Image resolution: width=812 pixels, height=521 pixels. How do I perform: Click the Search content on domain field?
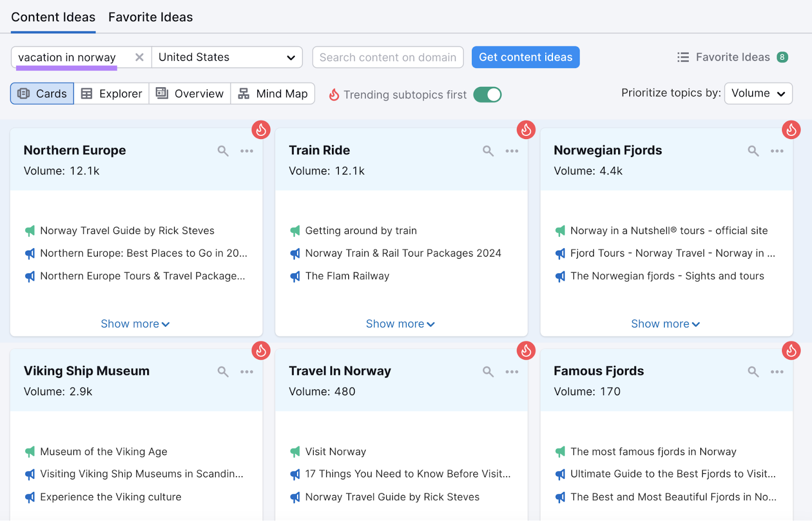pyautogui.click(x=388, y=57)
